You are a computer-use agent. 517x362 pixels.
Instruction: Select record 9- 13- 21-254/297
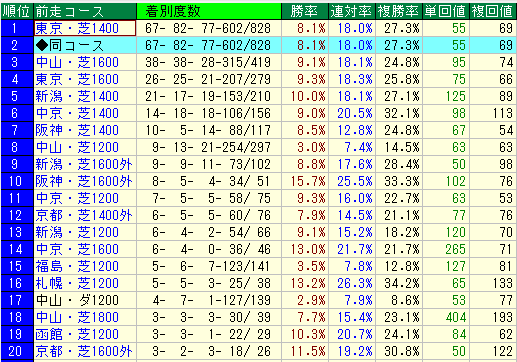coord(211,147)
